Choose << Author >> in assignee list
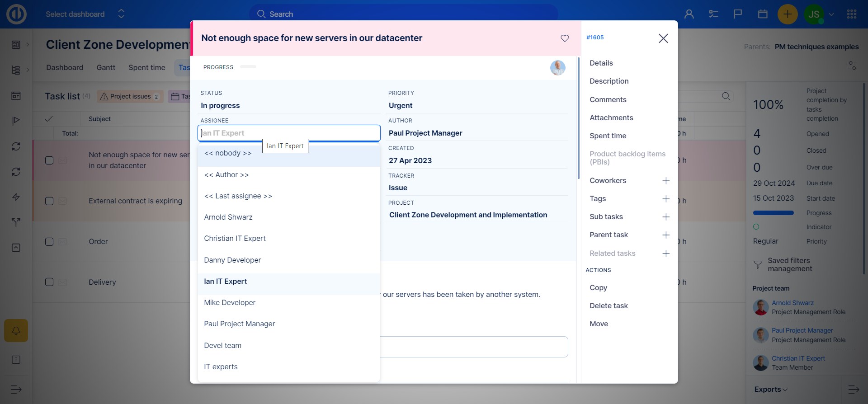 click(289, 175)
